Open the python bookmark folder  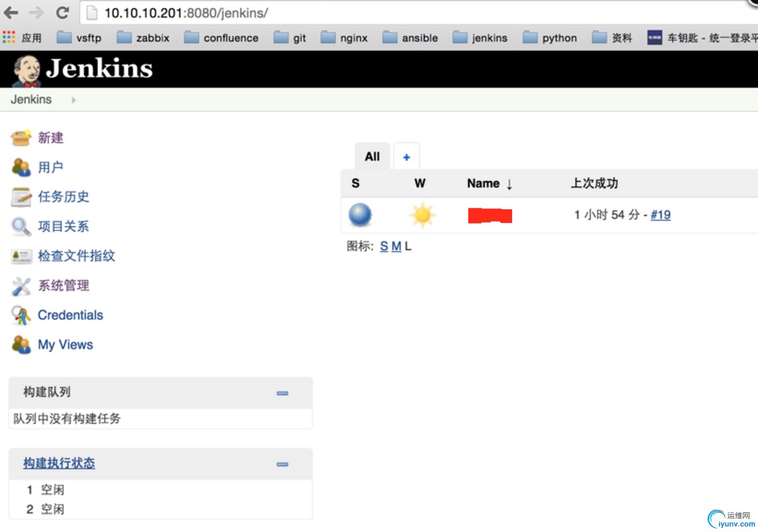click(x=550, y=38)
